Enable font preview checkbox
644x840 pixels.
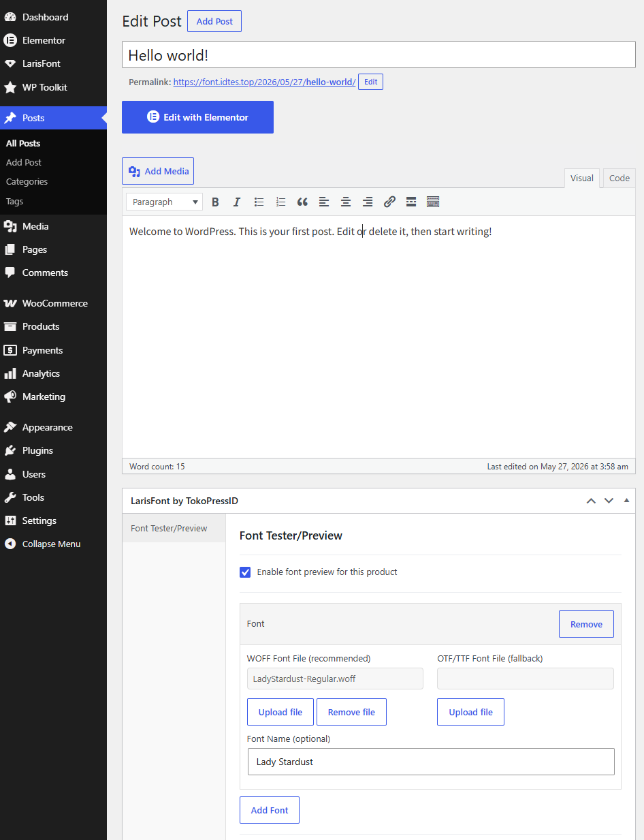tap(245, 572)
